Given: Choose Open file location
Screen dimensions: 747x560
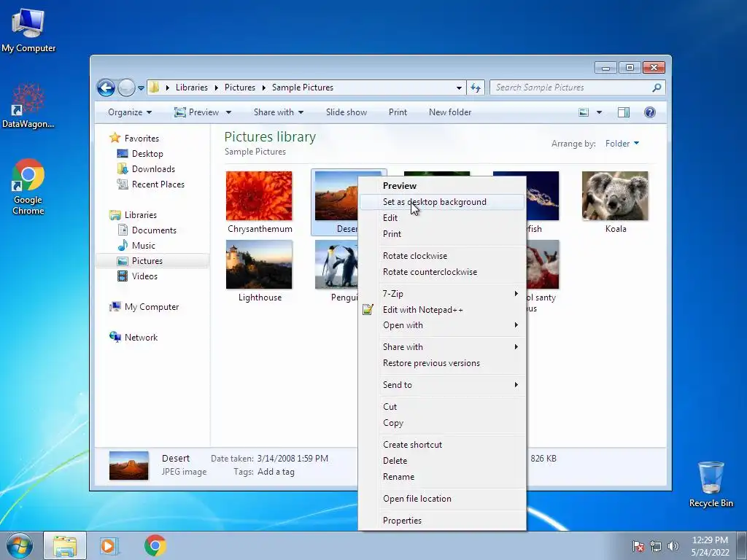Looking at the screenshot, I should 442,499.
